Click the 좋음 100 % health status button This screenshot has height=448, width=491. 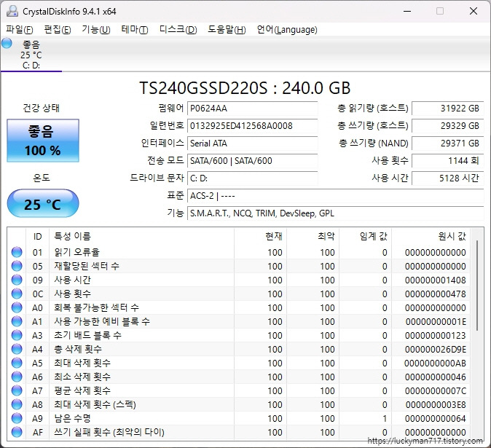[x=43, y=141]
